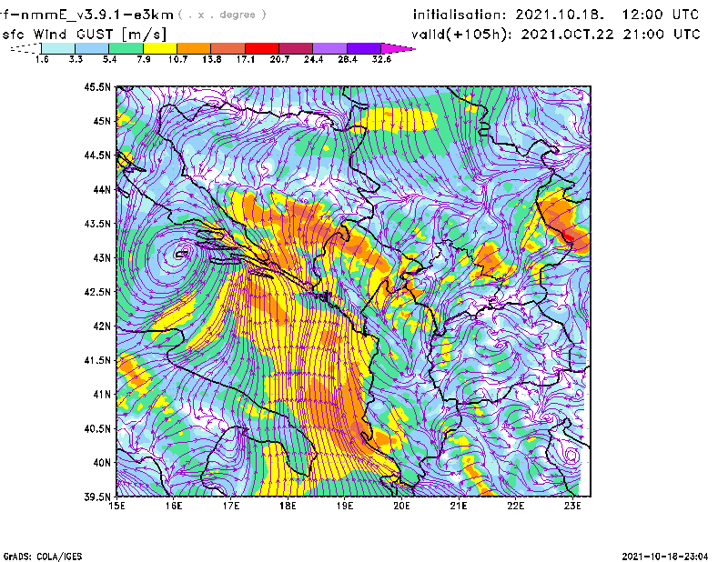
Task: Select the 13.8 legend value
Action: (x=212, y=59)
